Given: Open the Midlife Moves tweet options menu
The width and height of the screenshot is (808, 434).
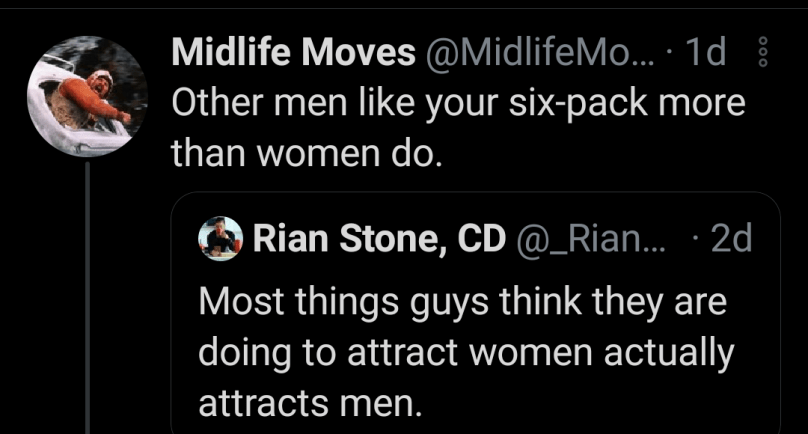Looking at the screenshot, I should 763,54.
